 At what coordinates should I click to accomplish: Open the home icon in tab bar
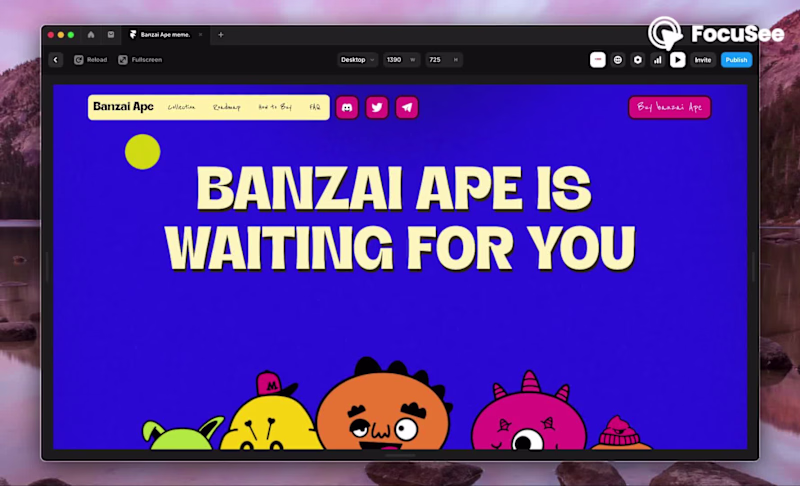pos(91,35)
